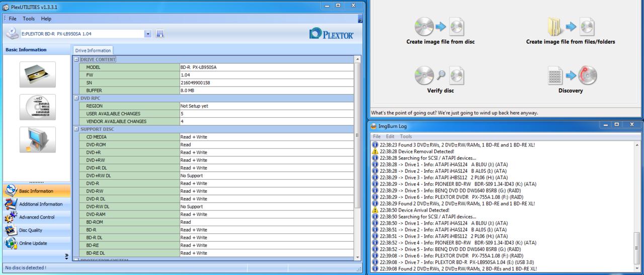This screenshot has height=275, width=644.
Task: Open ImgBurn Discovery mode
Action: tap(570, 80)
